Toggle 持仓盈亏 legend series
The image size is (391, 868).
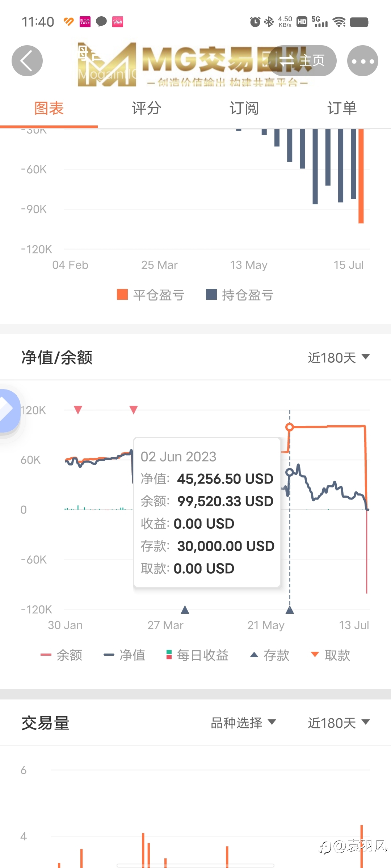[x=240, y=295]
